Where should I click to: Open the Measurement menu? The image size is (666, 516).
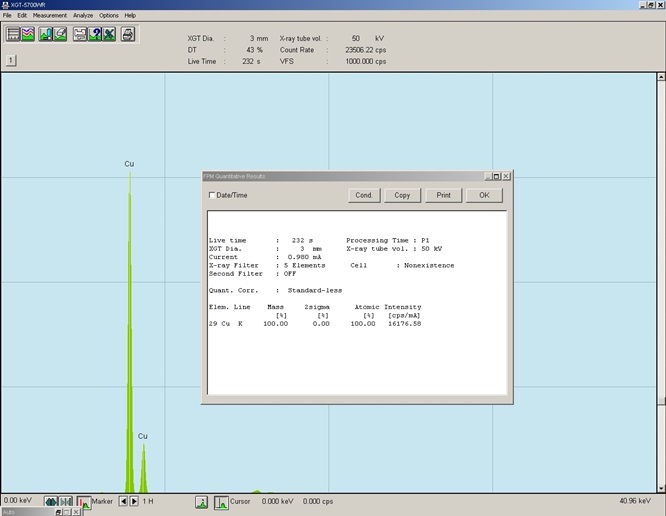(50, 15)
